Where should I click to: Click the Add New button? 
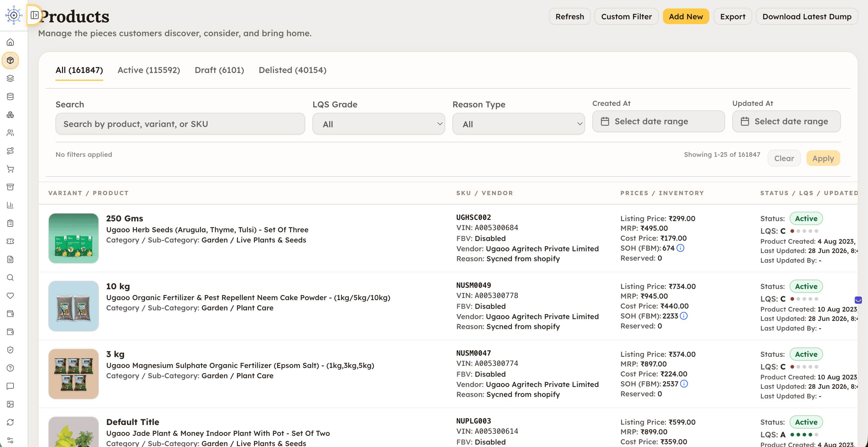[686, 17]
